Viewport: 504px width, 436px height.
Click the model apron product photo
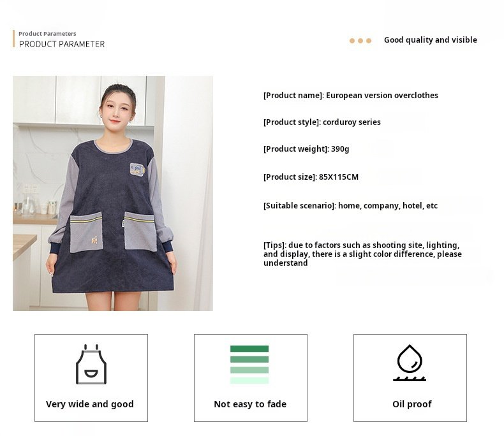point(113,193)
